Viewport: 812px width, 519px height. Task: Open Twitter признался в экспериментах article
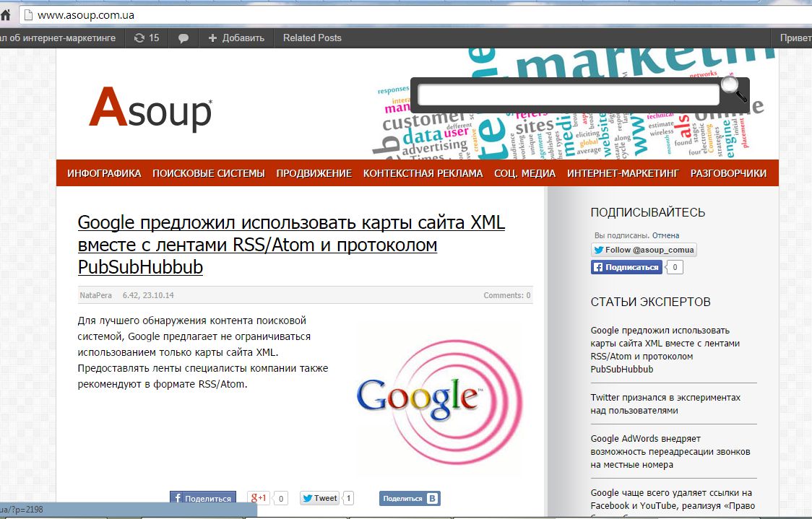pyautogui.click(x=665, y=404)
